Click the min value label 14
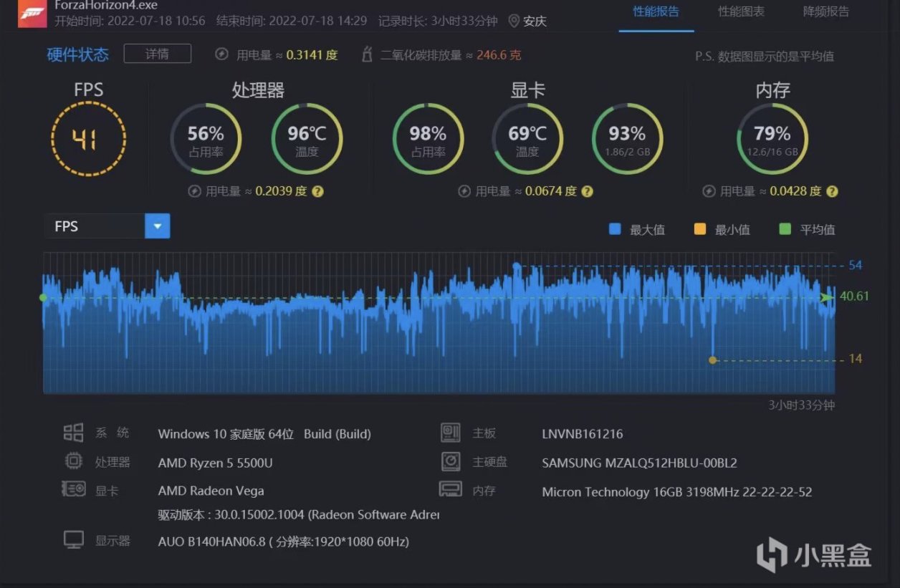Image resolution: width=900 pixels, height=588 pixels. point(855,359)
